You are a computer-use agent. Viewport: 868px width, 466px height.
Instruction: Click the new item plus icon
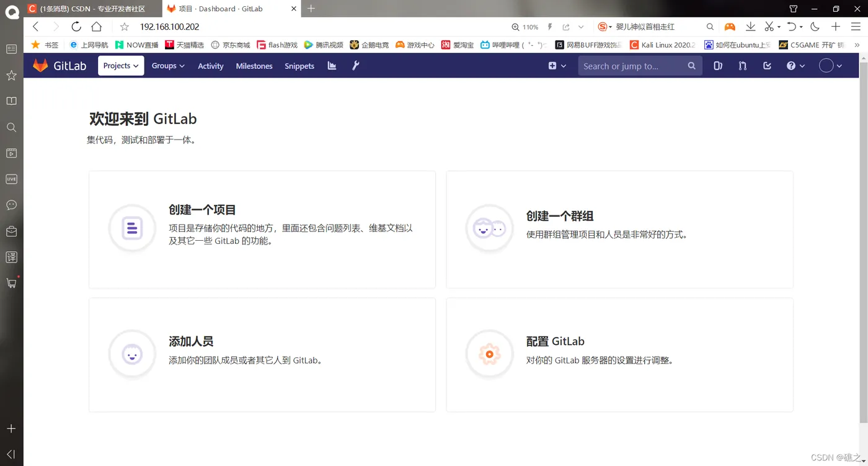552,66
